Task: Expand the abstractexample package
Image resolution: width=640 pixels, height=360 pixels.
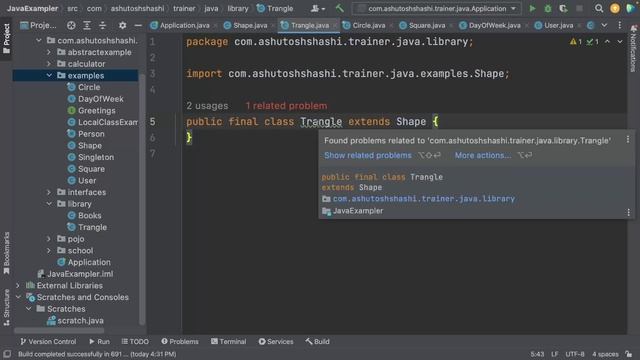Action: (x=49, y=52)
